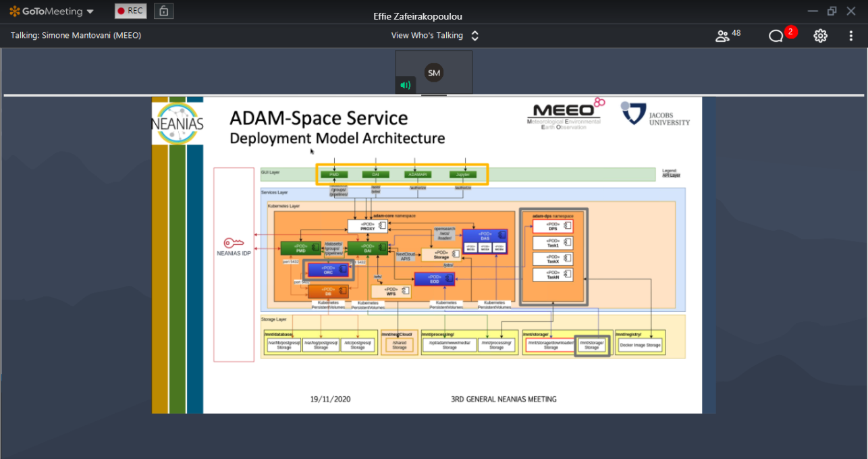Viewport: 868px width, 459px height.
Task: Click the 'GUI Layer' label
Action: pos(270,172)
